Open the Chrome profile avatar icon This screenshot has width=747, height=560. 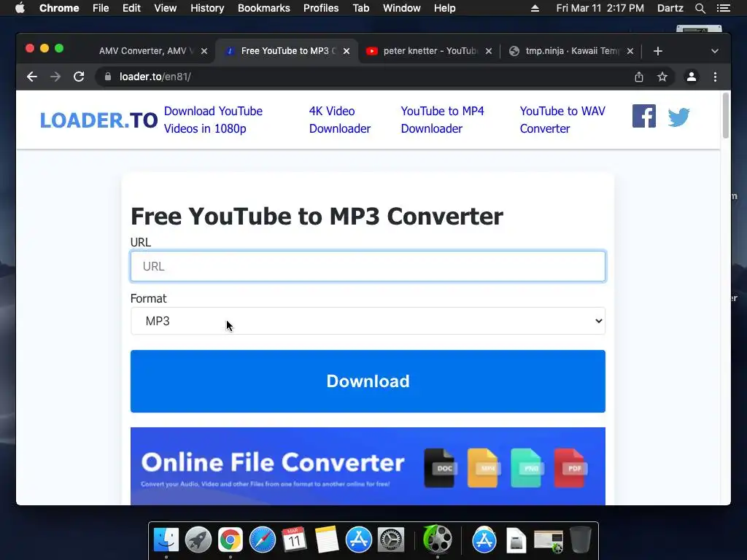[x=692, y=77]
